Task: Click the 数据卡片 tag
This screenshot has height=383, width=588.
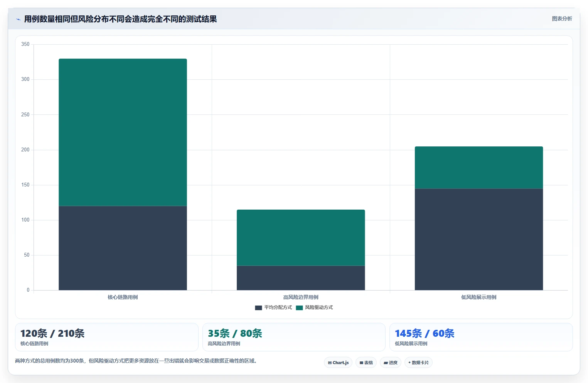Action: 418,363
